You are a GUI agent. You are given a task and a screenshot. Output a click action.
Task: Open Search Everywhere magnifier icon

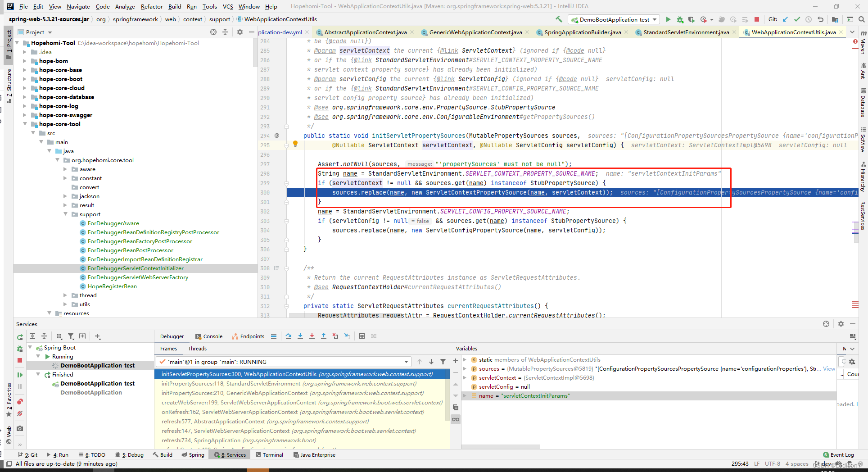pos(861,19)
